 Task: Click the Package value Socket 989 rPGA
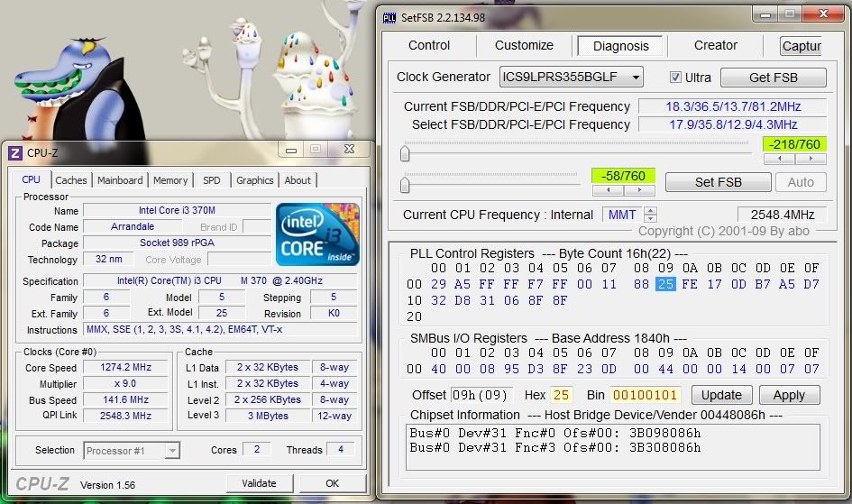[177, 243]
